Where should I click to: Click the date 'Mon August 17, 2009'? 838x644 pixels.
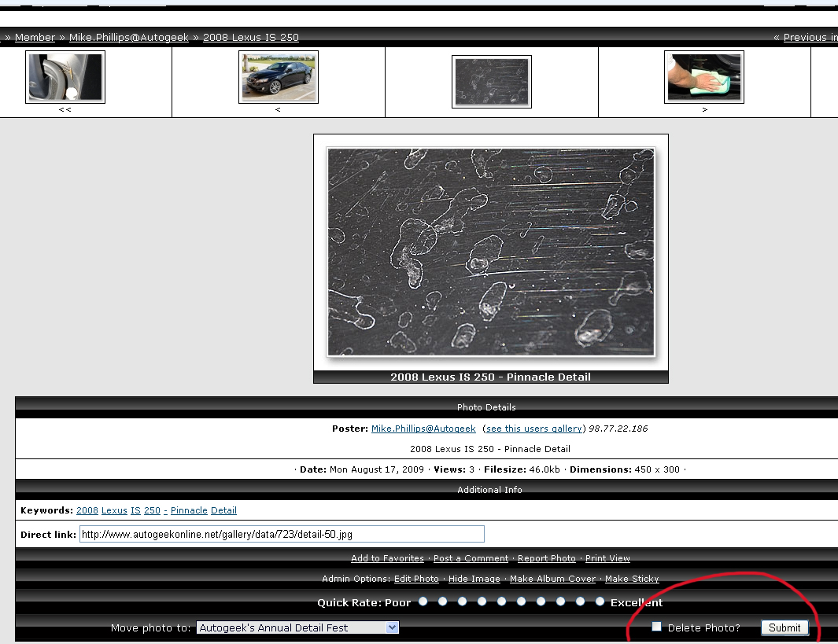coord(377,470)
